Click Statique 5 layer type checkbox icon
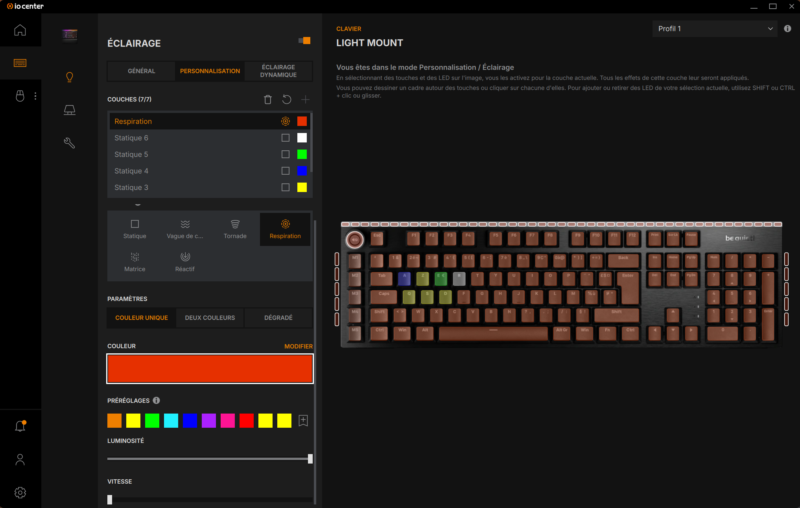 pos(285,155)
